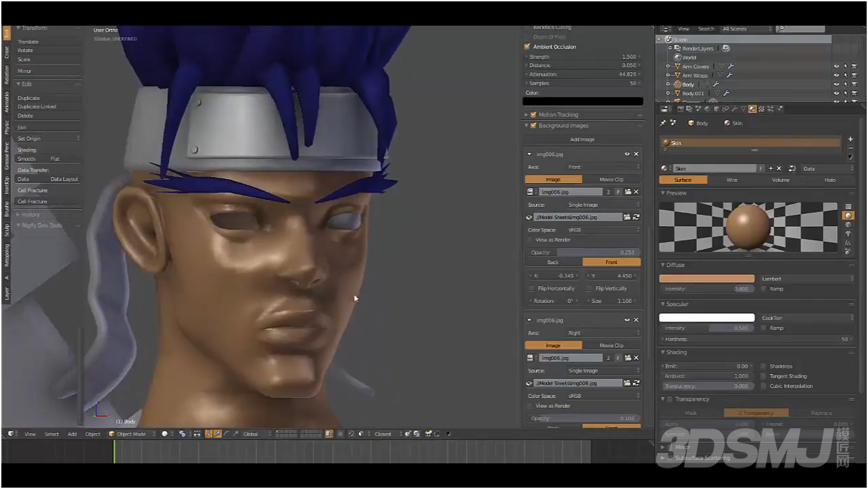Click the Add Image button
868x489 pixels.
[583, 139]
